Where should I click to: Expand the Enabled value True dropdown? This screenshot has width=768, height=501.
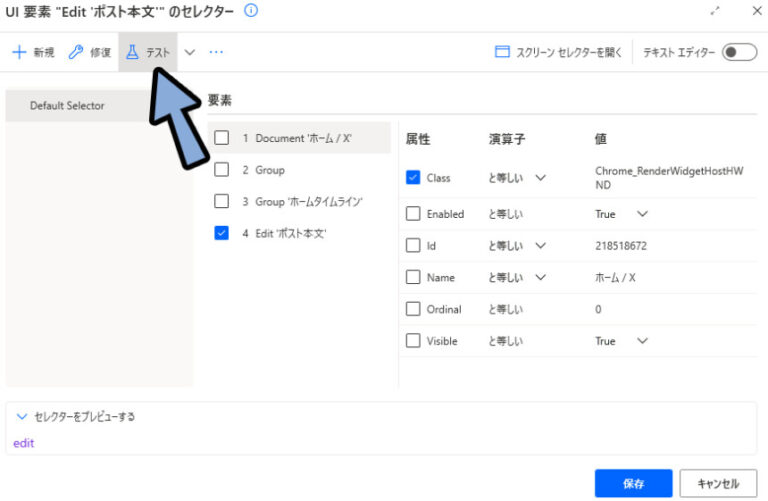click(642, 214)
